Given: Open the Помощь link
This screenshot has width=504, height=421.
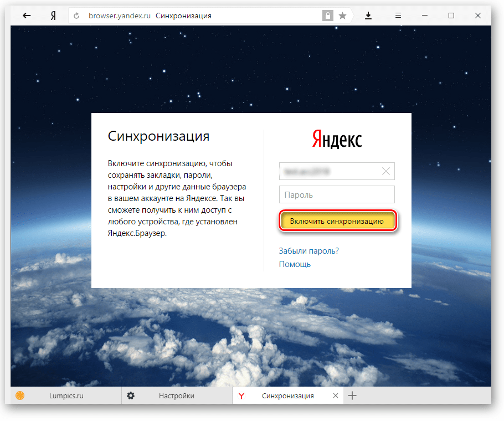Looking at the screenshot, I should [x=295, y=264].
